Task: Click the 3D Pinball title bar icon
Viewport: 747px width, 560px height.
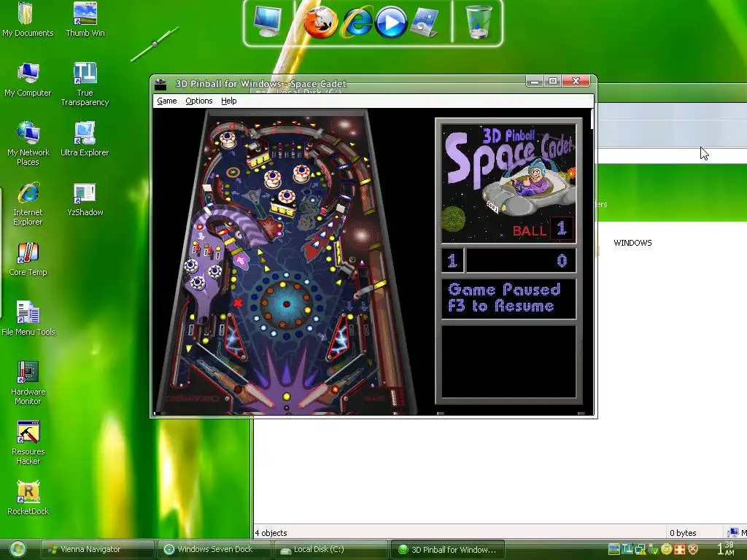Action: pos(160,84)
